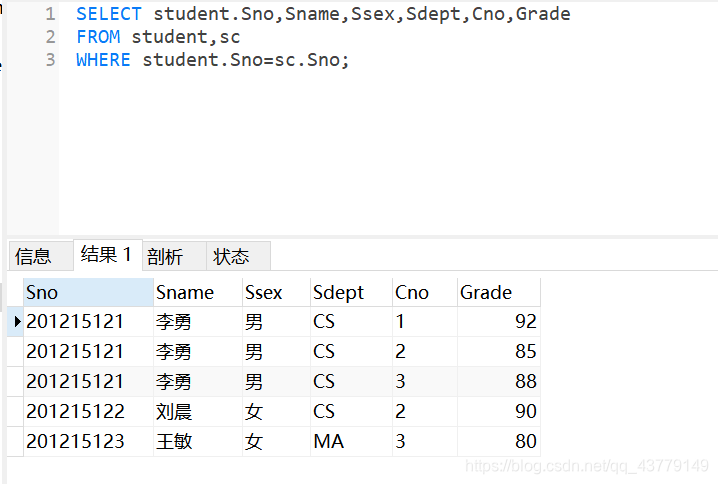Click the WHERE keyword on line 3
The width and height of the screenshot is (718, 484).
pyautogui.click(x=103, y=60)
